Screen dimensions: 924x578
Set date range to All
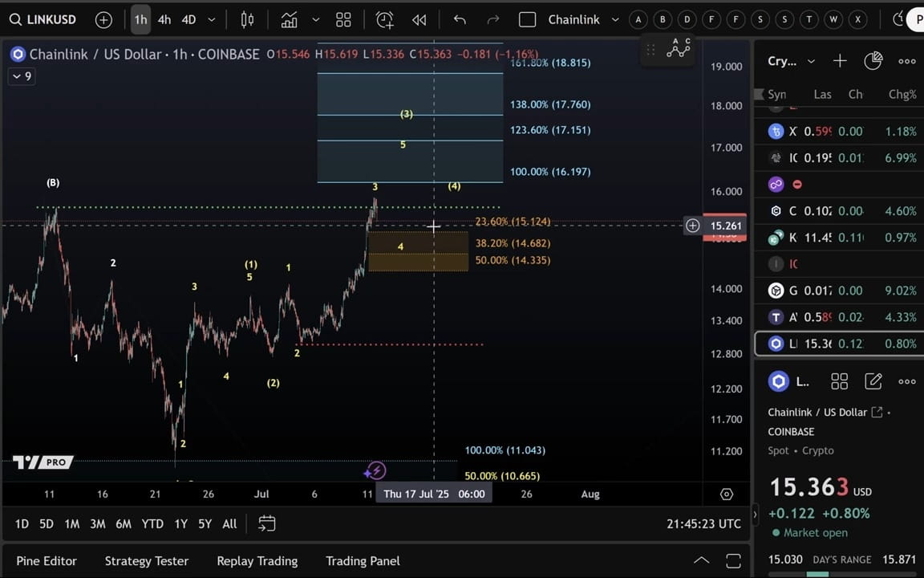(230, 523)
